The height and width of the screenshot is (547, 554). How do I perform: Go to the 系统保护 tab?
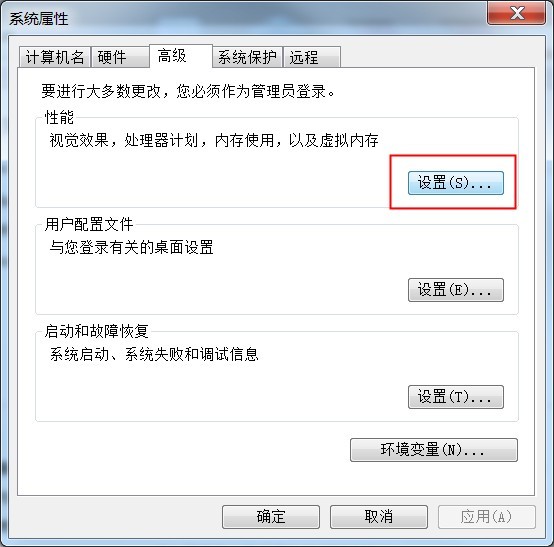[247, 57]
